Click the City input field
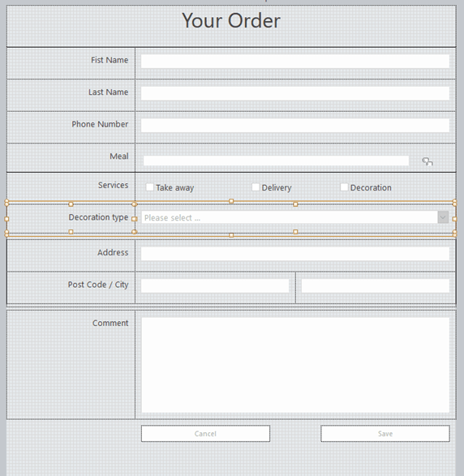The width and height of the screenshot is (464, 476). point(375,285)
